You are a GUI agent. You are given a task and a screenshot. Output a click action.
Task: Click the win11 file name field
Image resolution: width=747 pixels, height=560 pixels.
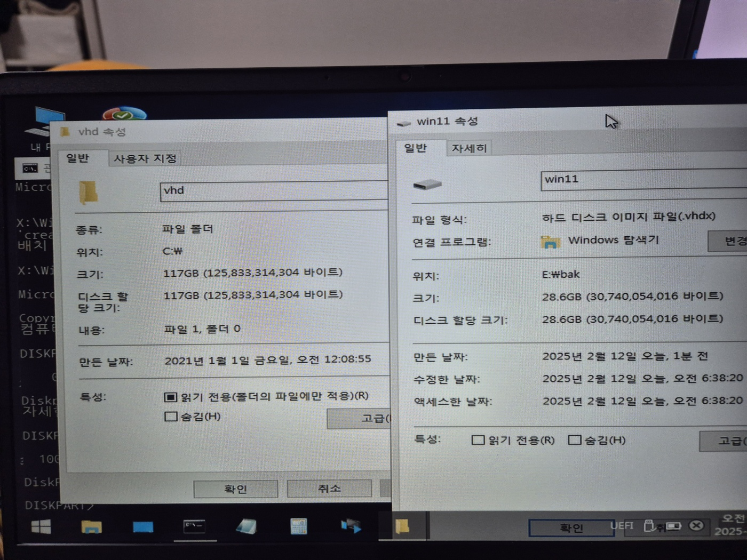[644, 180]
